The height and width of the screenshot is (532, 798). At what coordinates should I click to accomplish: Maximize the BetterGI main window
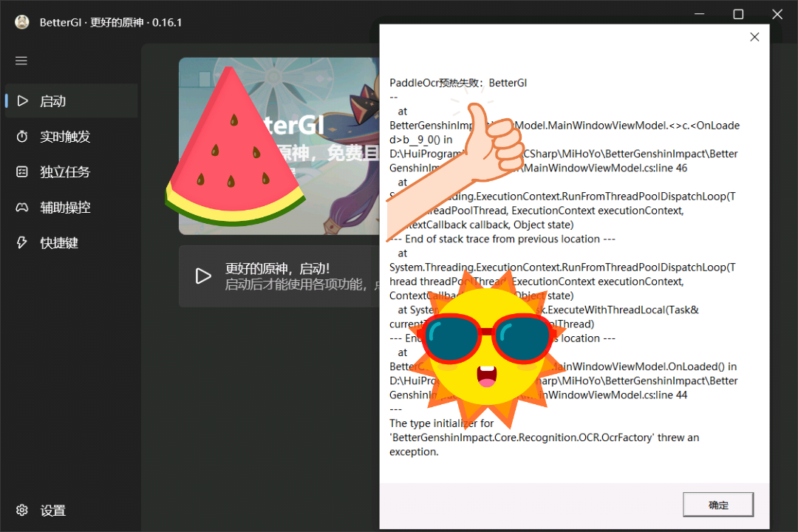pos(738,14)
